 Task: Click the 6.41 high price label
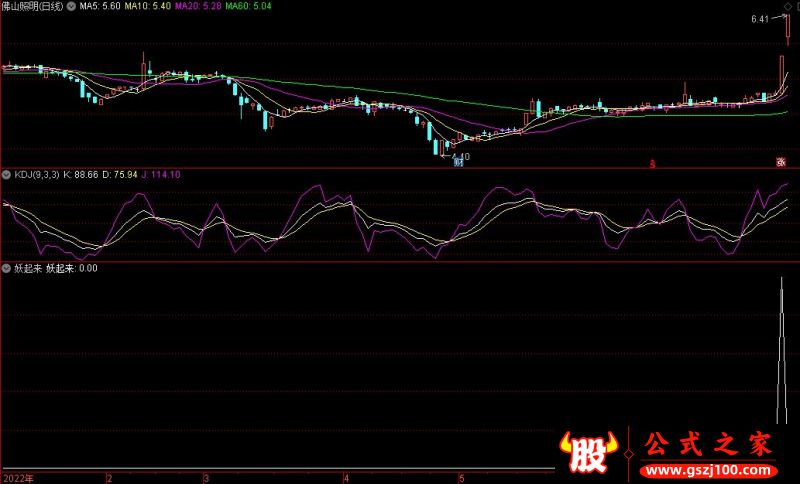(x=762, y=19)
